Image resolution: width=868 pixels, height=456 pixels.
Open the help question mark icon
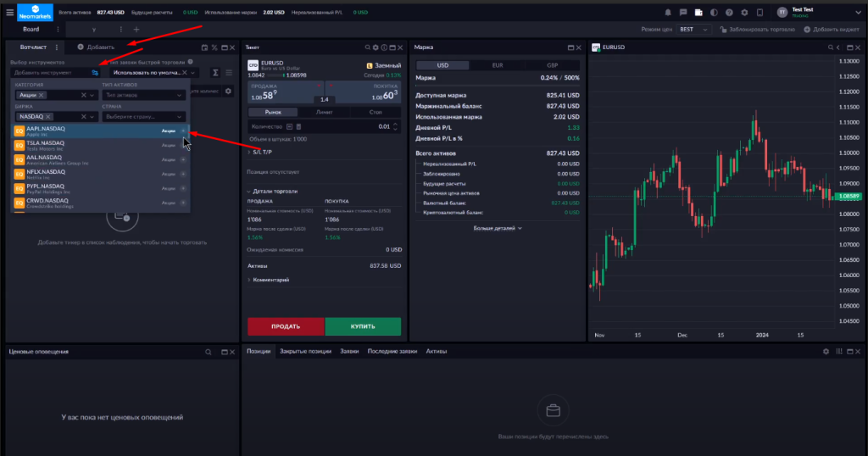point(729,12)
